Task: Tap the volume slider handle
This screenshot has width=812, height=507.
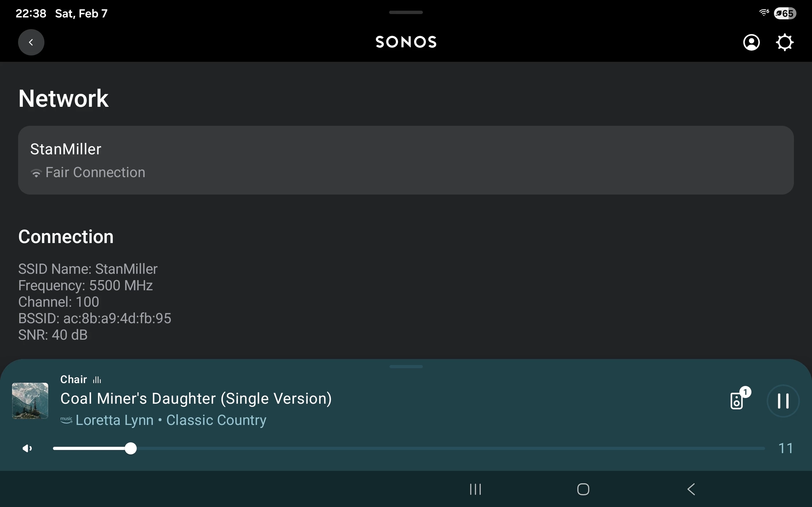Action: pyautogui.click(x=131, y=448)
